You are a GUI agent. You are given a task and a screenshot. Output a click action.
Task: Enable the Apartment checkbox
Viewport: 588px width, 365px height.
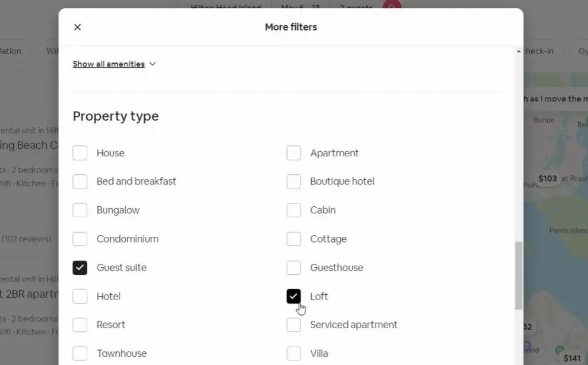pos(293,153)
